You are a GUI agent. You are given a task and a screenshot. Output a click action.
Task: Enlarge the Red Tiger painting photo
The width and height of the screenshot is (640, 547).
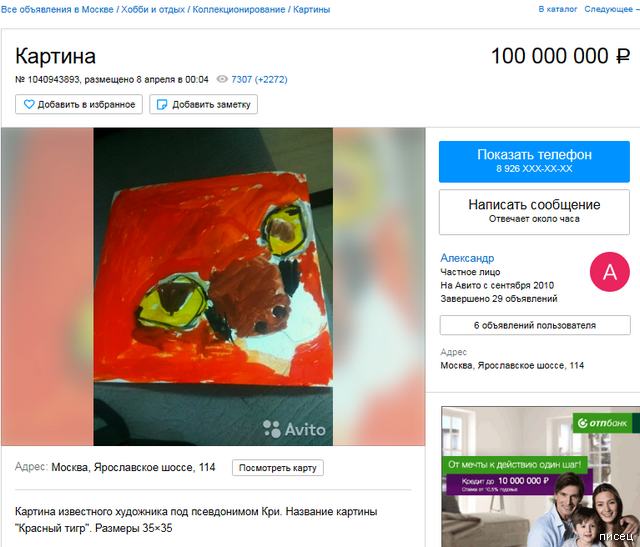[x=213, y=287]
